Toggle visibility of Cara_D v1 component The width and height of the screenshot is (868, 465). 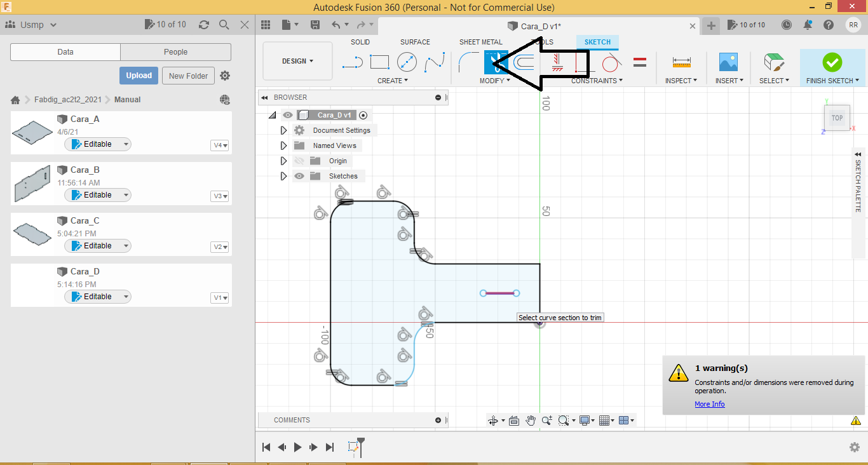coord(288,115)
